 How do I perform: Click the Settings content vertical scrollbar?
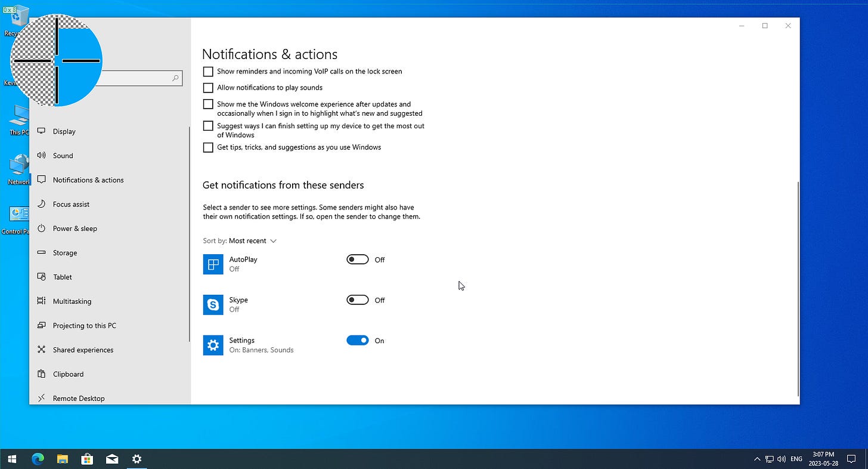point(798,289)
